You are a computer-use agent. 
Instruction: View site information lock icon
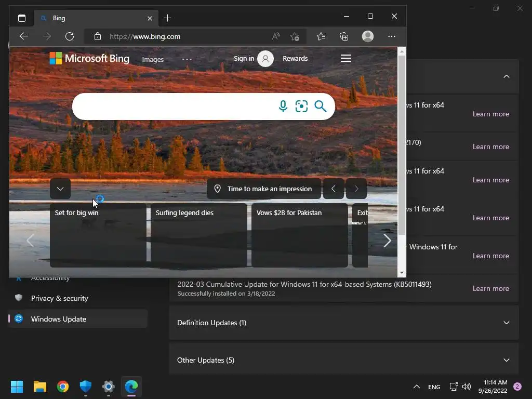(x=98, y=36)
